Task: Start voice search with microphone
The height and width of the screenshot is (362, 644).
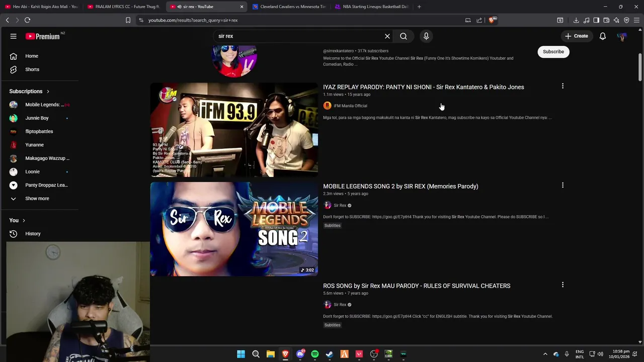Action: 426,36
